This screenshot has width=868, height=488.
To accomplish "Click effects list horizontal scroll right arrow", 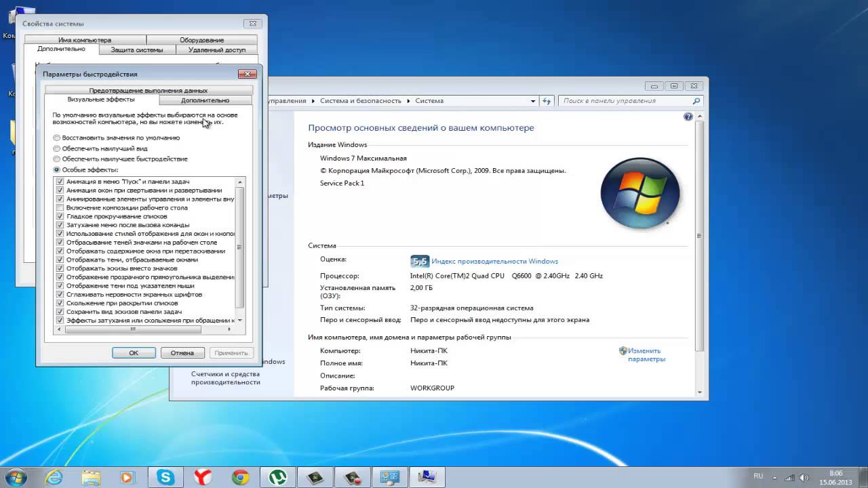I will [x=229, y=329].
